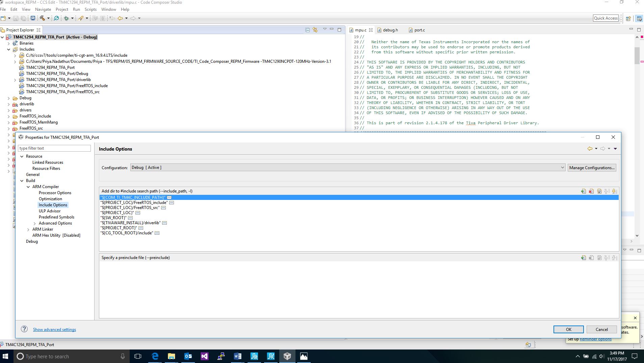Select the ${TIVAWARE_INSTALL}/driverlib path entry
This screenshot has height=363, width=644.
click(x=130, y=223)
